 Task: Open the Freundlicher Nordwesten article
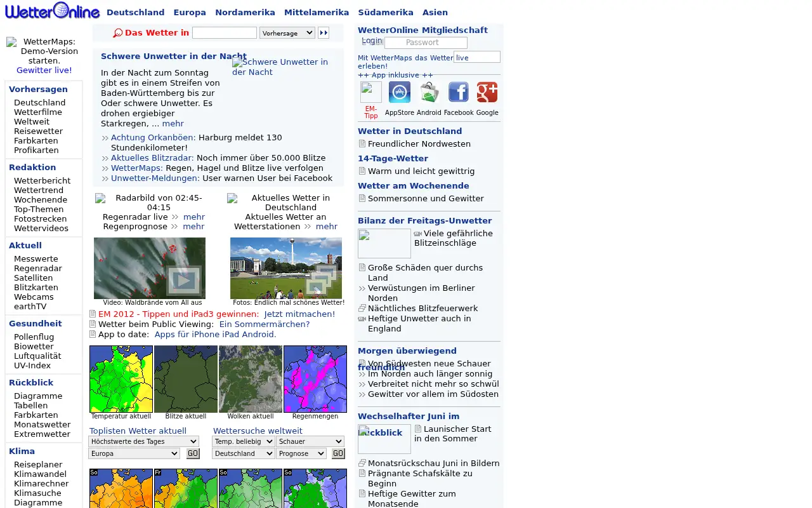tap(419, 144)
